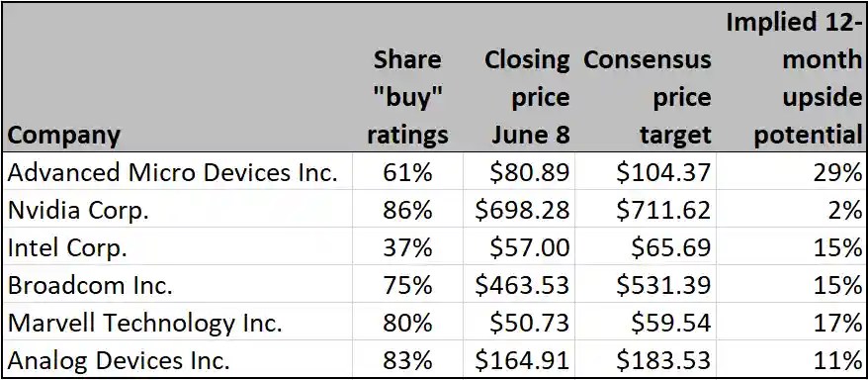Viewport: 868px width, 380px height.
Task: Click the Closing price June 8 header
Action: (519, 77)
